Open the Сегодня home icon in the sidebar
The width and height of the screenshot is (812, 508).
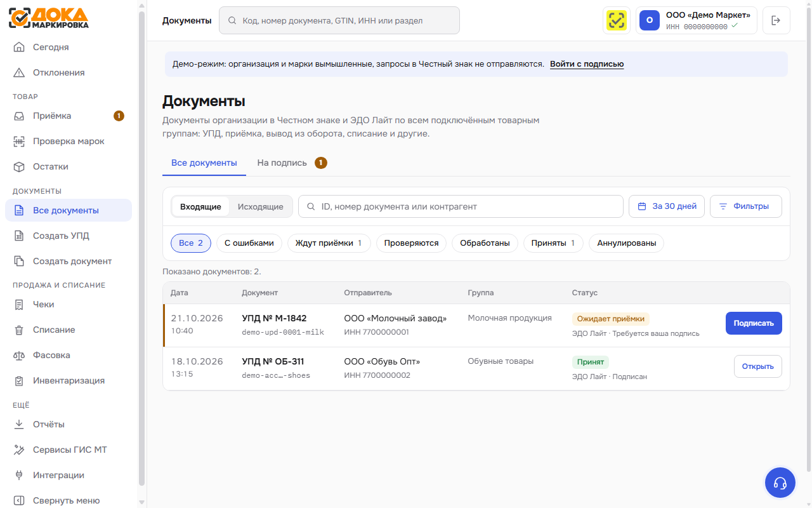coord(19,47)
